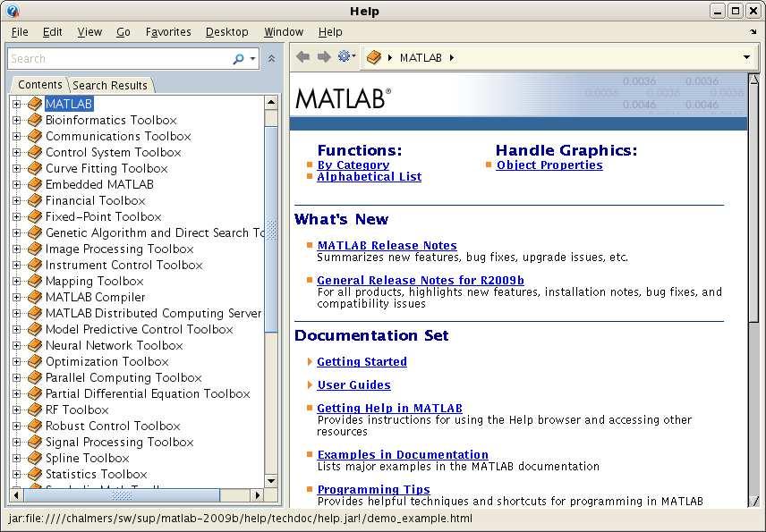This screenshot has height=532, width=766.
Task: Open the User Guides link
Action: (x=353, y=385)
